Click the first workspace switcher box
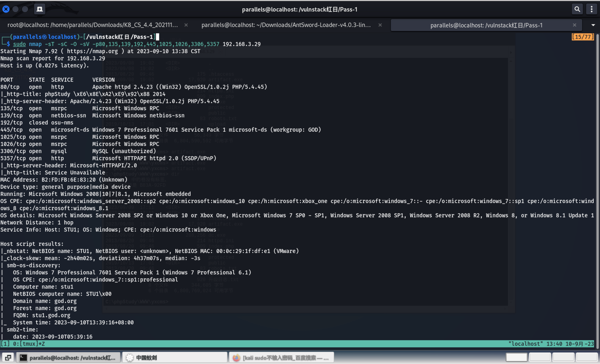Screen dimensions: 600x364 (516, 357)
